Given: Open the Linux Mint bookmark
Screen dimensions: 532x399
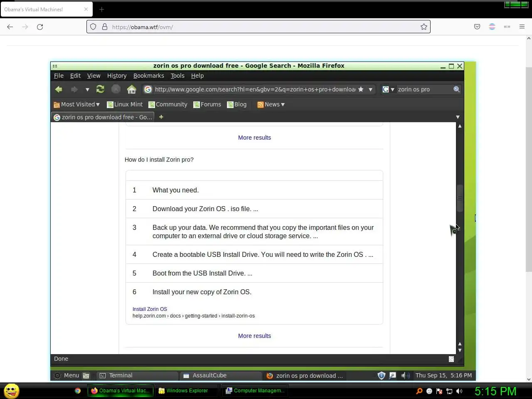Looking at the screenshot, I should tap(125, 105).
